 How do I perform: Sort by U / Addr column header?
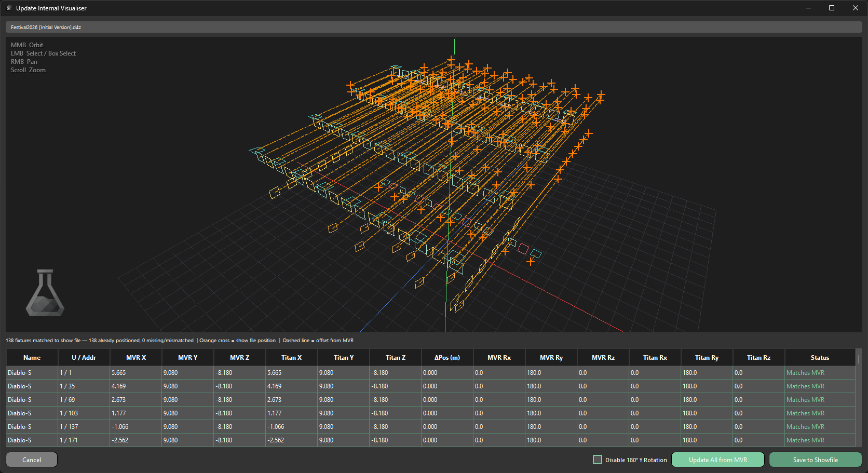click(84, 357)
